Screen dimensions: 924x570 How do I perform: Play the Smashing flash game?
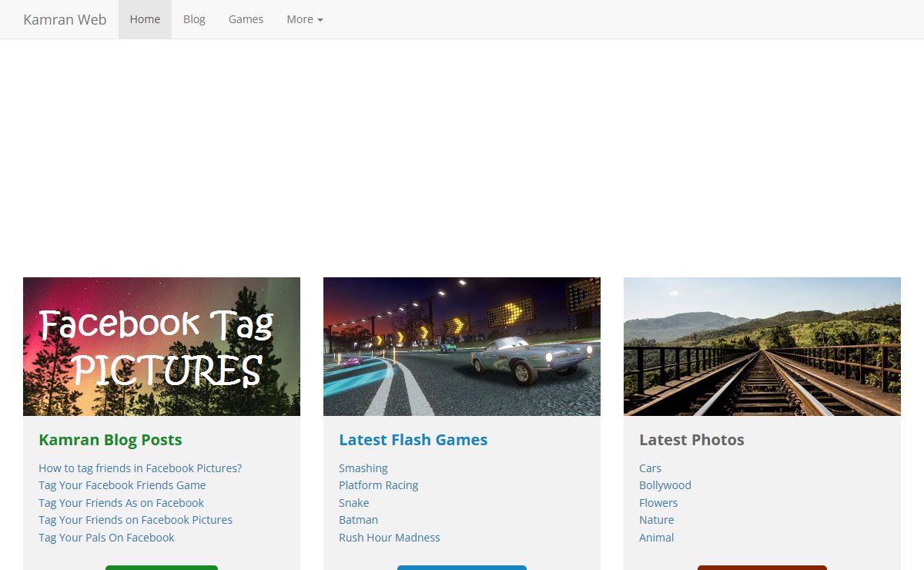(x=363, y=468)
